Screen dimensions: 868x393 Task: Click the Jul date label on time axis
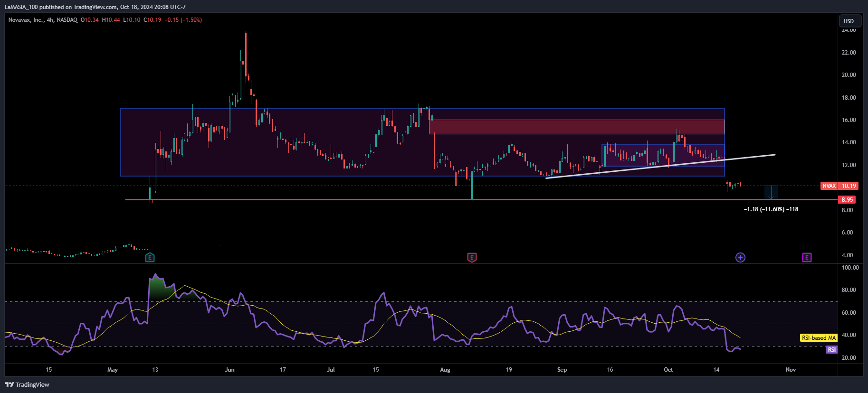(x=331, y=370)
